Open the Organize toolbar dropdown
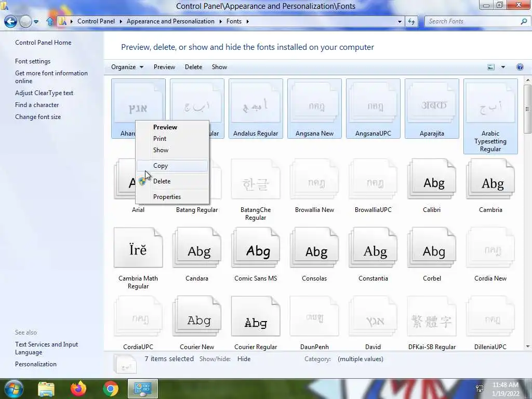 (127, 67)
